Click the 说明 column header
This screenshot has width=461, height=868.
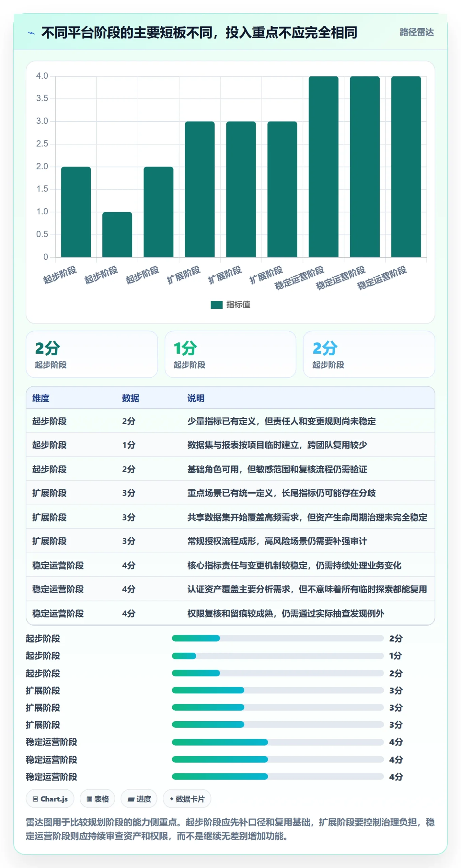[196, 398]
